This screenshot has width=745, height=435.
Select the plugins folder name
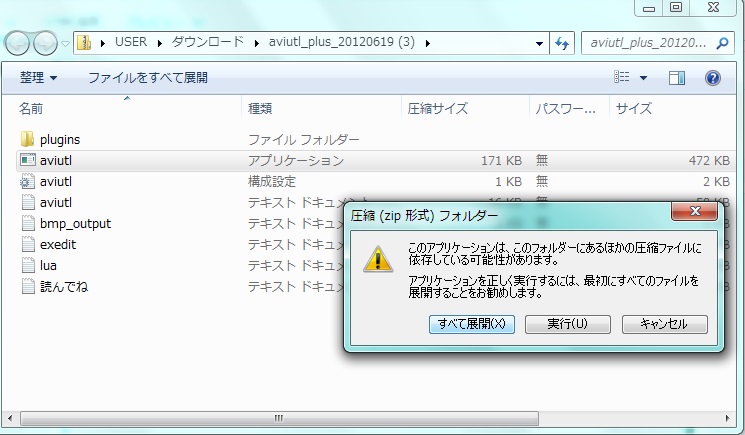tap(60, 140)
